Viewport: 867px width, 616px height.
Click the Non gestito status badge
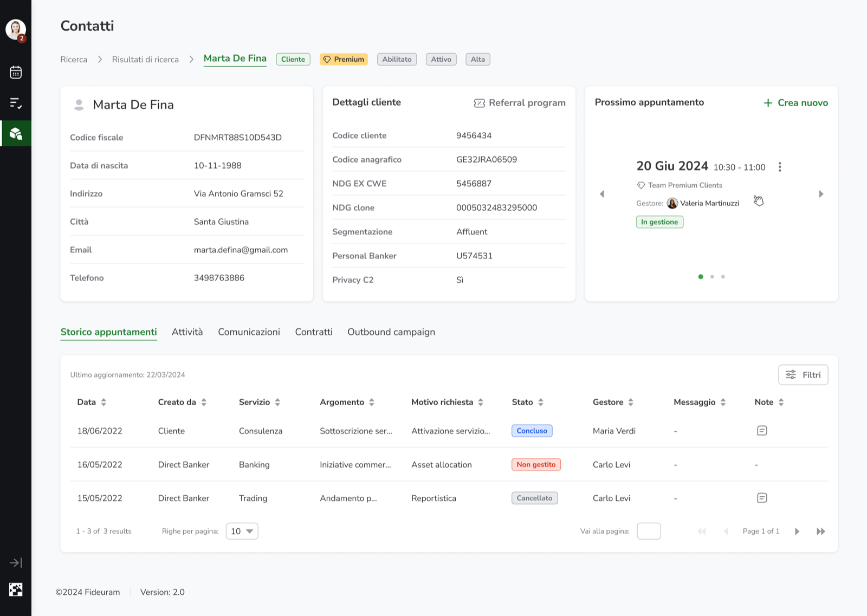(536, 464)
